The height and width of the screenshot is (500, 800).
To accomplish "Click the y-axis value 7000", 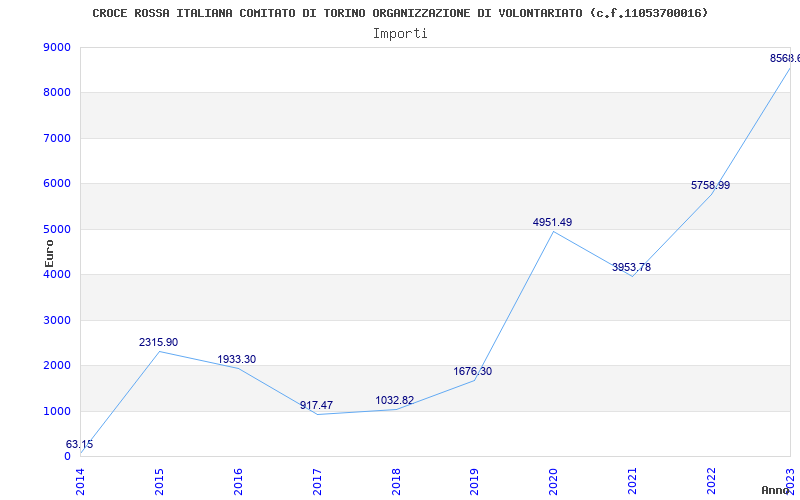I will pos(57,138).
